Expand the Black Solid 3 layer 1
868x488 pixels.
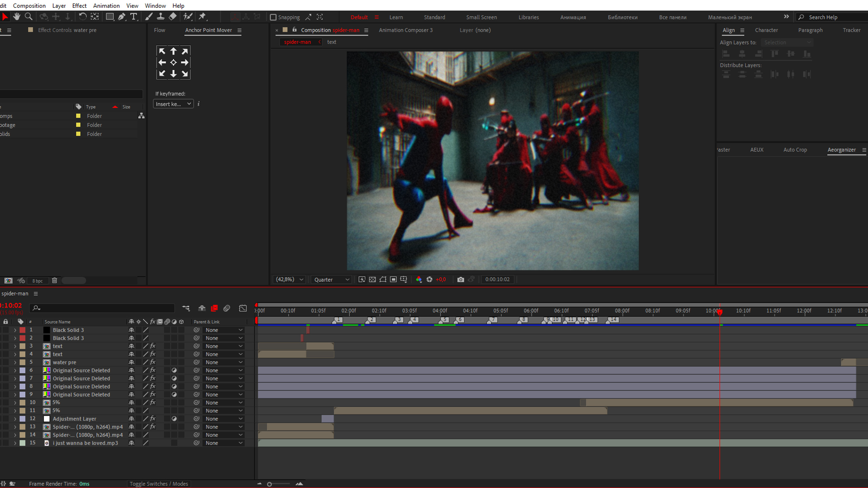[x=15, y=330]
